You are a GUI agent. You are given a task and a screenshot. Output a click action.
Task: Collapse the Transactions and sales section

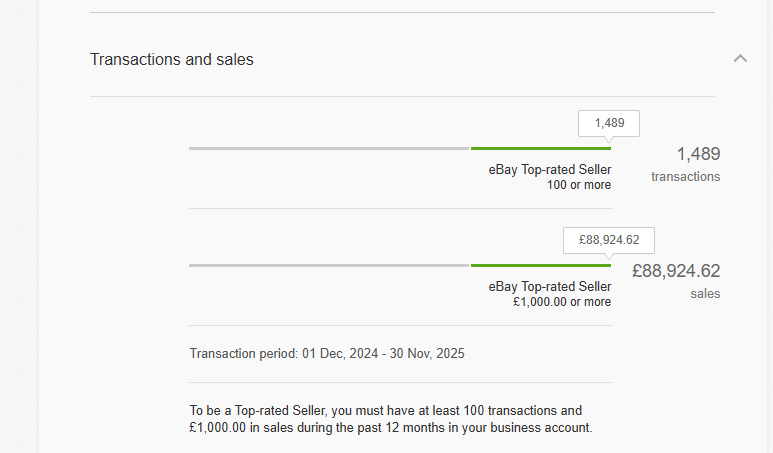click(740, 59)
